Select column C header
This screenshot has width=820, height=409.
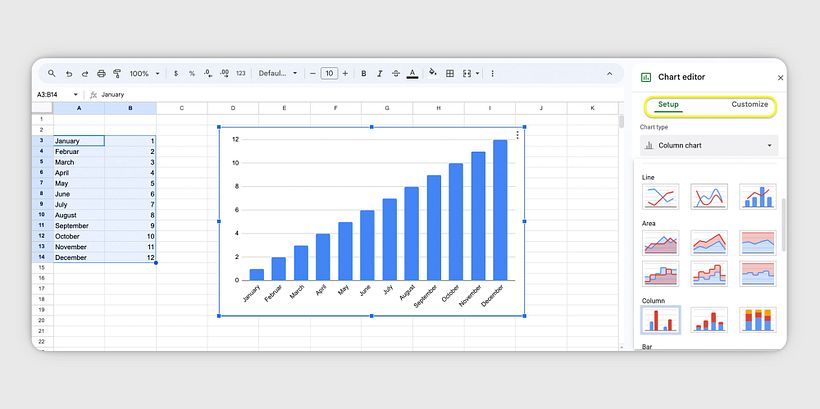coord(181,108)
